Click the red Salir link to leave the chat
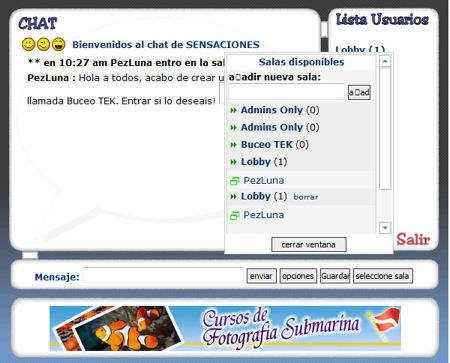 [x=413, y=239]
